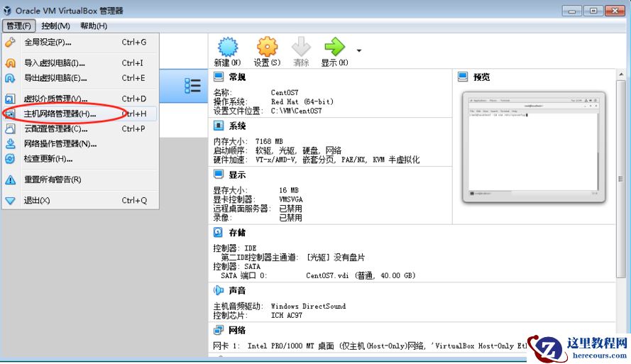631x364 pixels.
Task: Select 云配置管理器(C)... menu entry
Action: tap(80, 128)
